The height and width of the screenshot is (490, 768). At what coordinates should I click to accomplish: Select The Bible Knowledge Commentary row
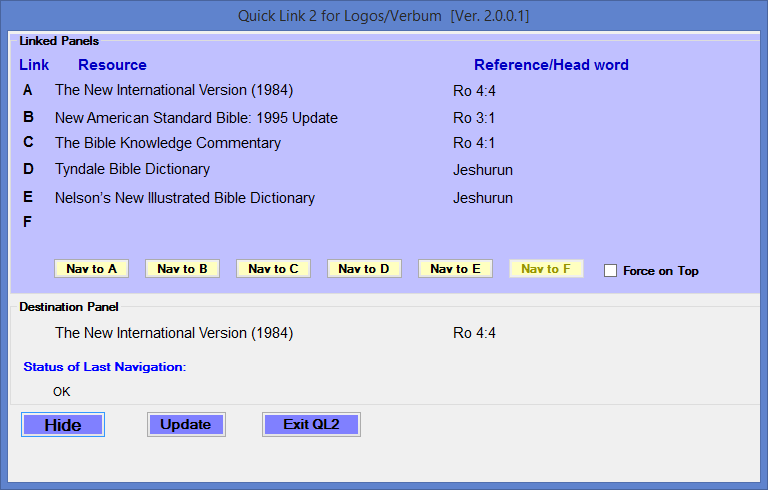[168, 143]
